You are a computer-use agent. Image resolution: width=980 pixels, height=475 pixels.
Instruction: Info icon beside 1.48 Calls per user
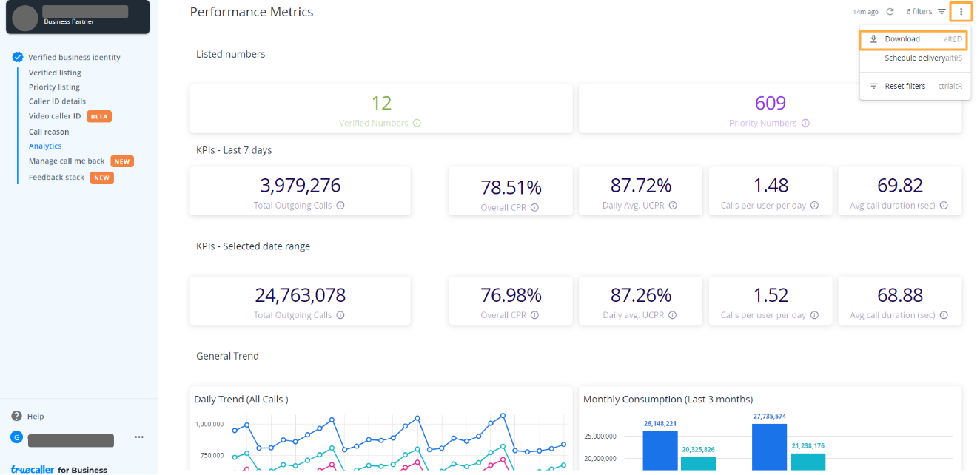point(814,206)
